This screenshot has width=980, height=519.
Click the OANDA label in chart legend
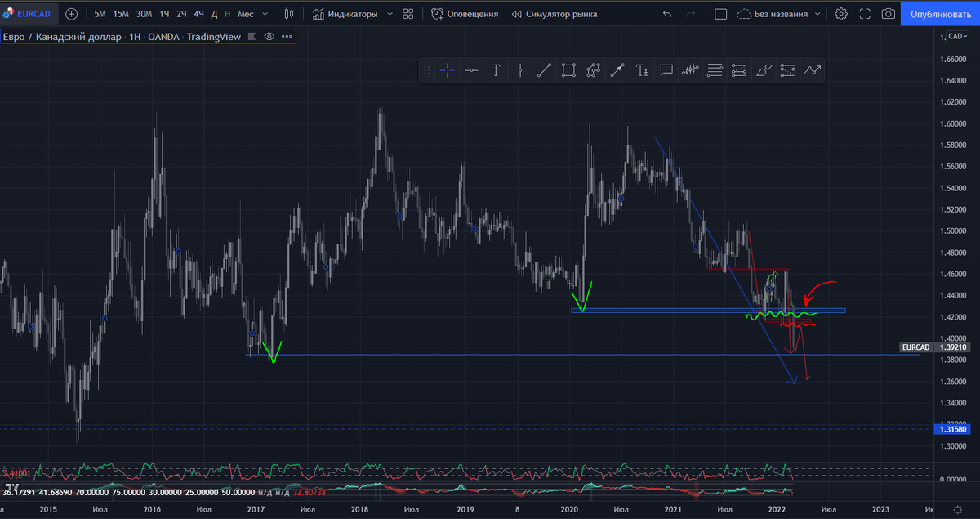tap(164, 37)
